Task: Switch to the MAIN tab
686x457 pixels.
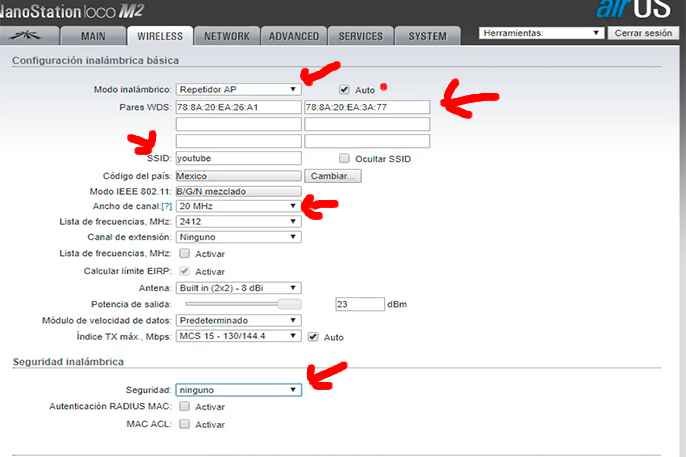Action: [x=93, y=36]
